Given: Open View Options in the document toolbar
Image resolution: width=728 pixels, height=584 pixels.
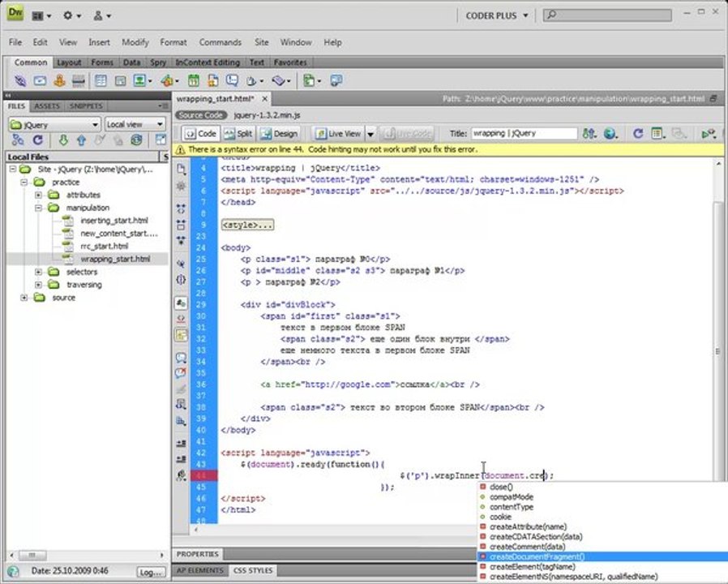Looking at the screenshot, I should click(658, 134).
